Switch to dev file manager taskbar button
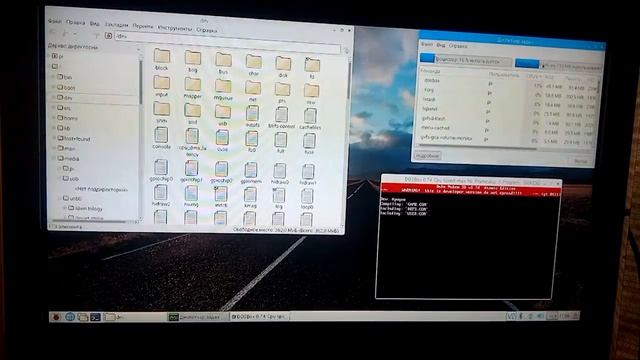Image resolution: width=640 pixels, height=360 pixels. (134, 316)
